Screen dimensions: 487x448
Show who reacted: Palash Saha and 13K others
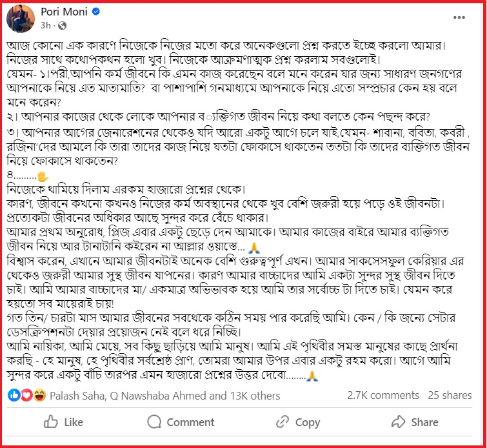[x=164, y=395]
